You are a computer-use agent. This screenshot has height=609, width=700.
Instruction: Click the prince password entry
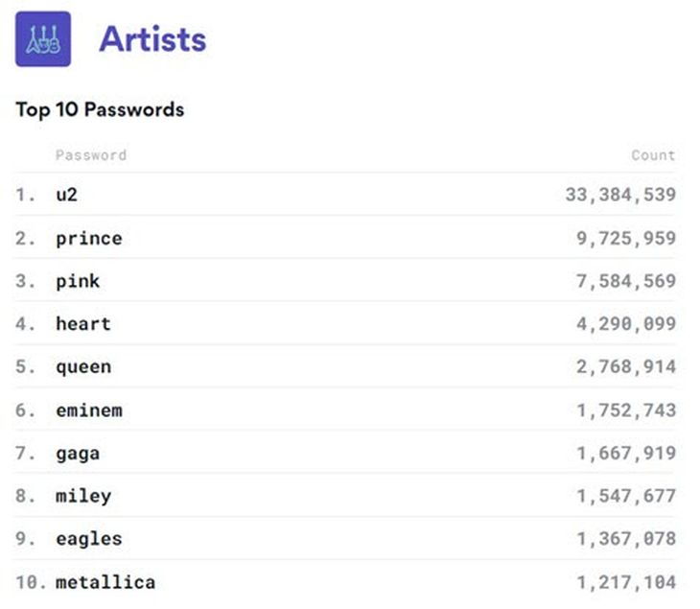[89, 238]
